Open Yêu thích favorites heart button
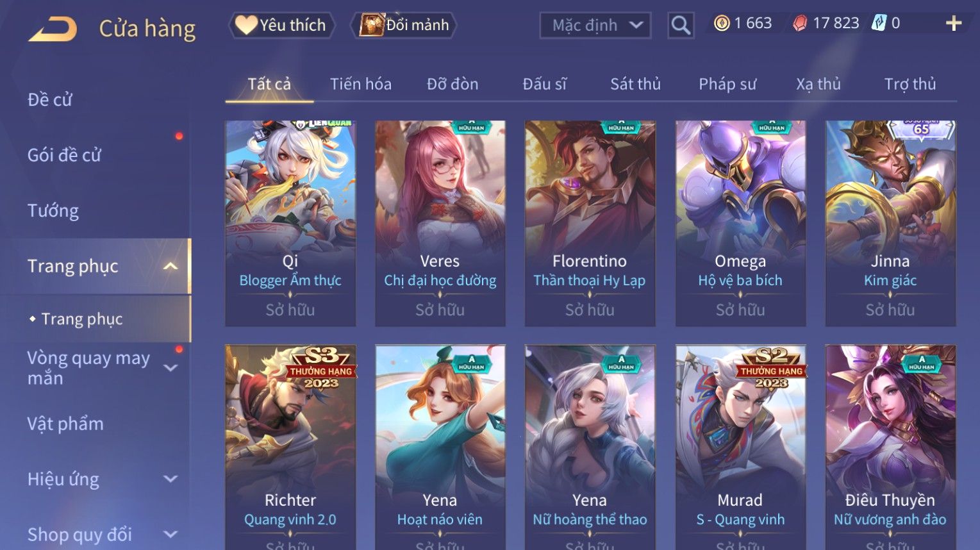 [x=281, y=25]
